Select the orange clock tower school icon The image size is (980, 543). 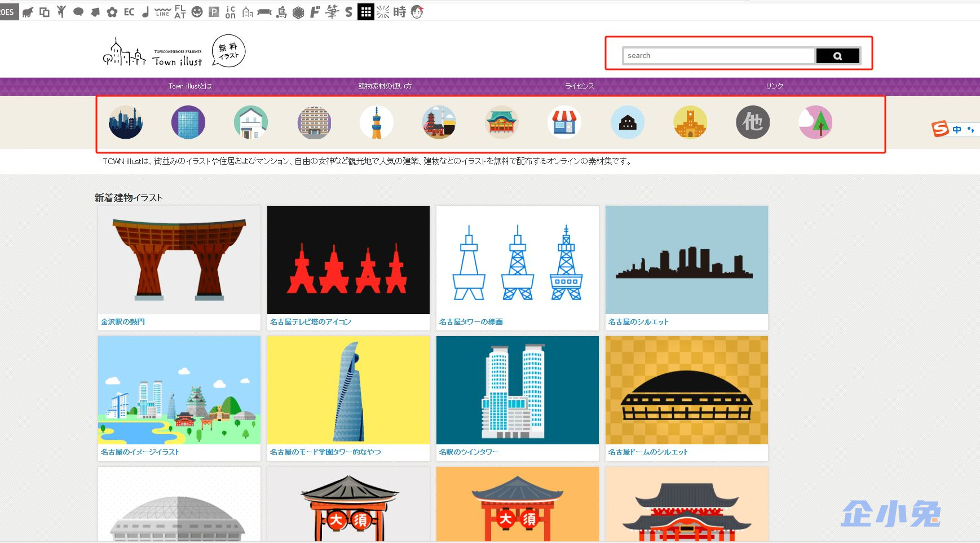pyautogui.click(x=690, y=122)
